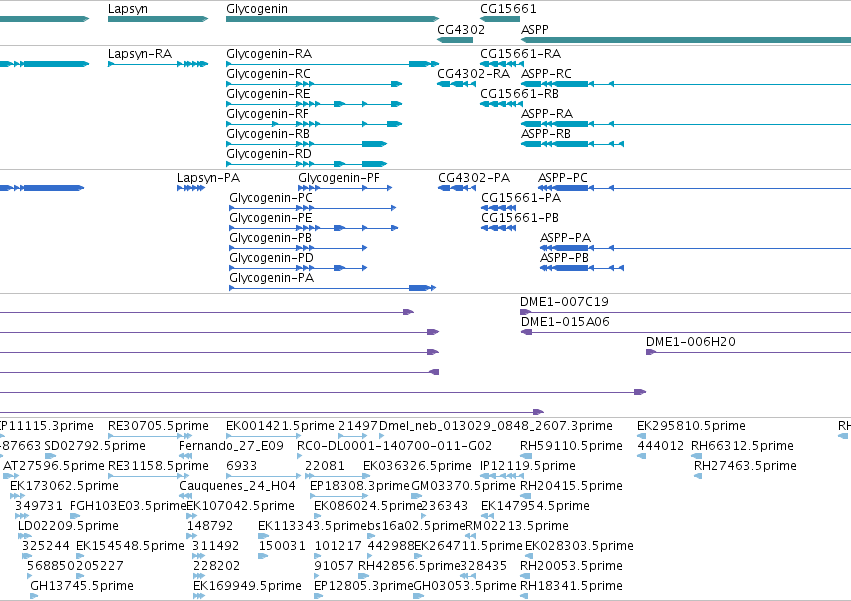Click the EK001421.5prime EST label
Screen dimensions: 851x601
click(x=280, y=426)
